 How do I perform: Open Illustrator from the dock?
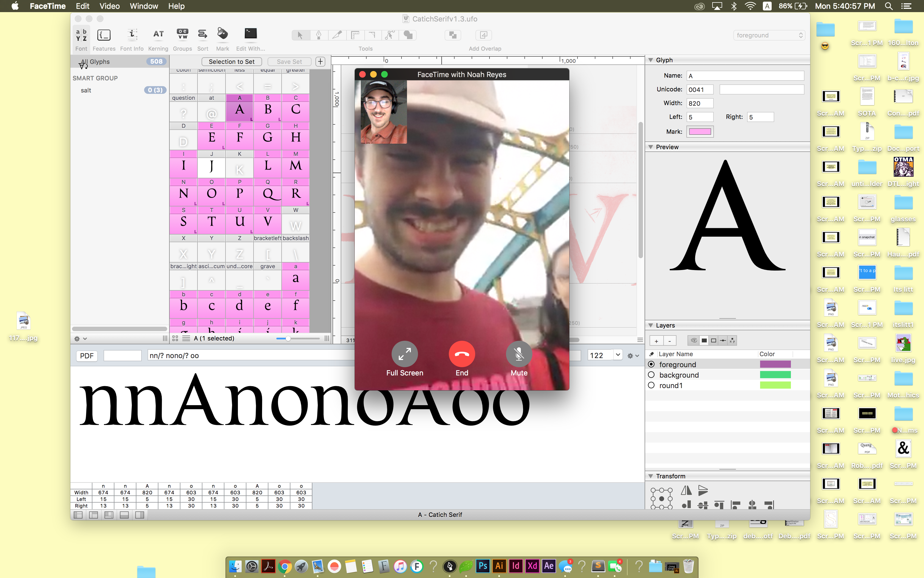(x=499, y=566)
